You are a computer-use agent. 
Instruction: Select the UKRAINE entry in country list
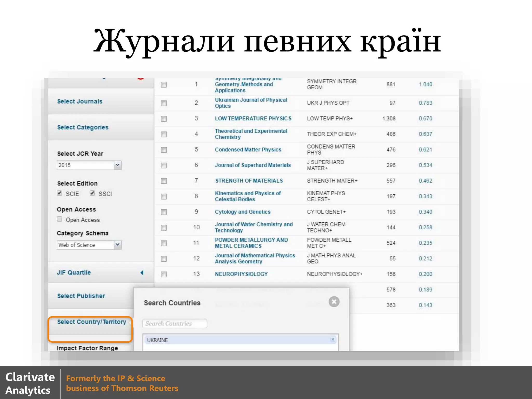click(x=241, y=340)
